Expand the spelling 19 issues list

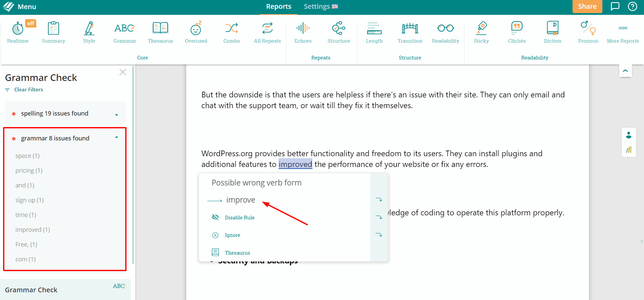tap(116, 115)
